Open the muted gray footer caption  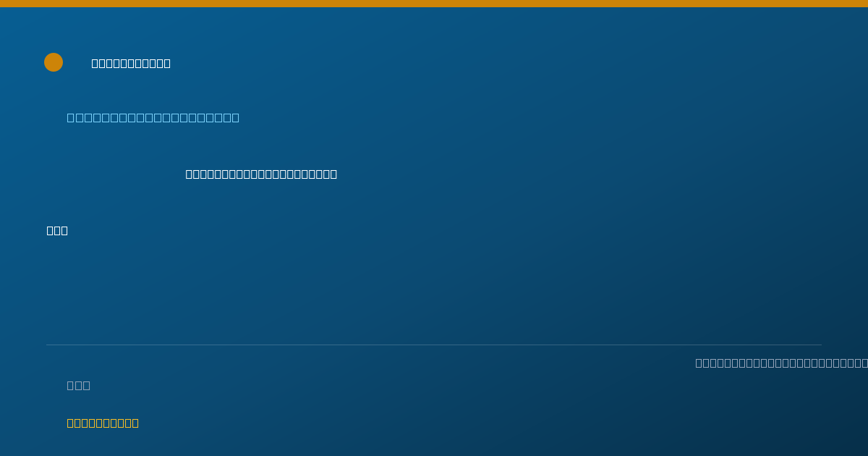[x=781, y=363]
